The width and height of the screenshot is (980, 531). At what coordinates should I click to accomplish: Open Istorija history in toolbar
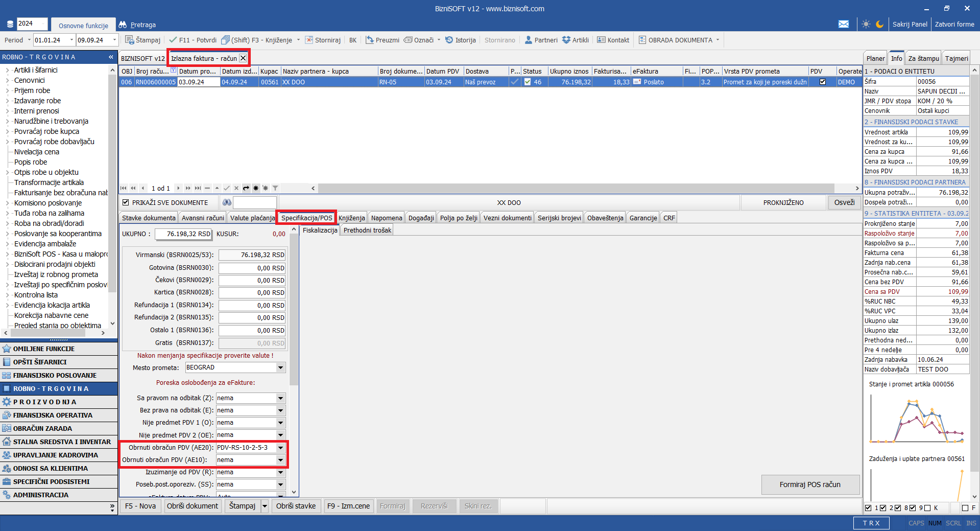[x=460, y=40]
